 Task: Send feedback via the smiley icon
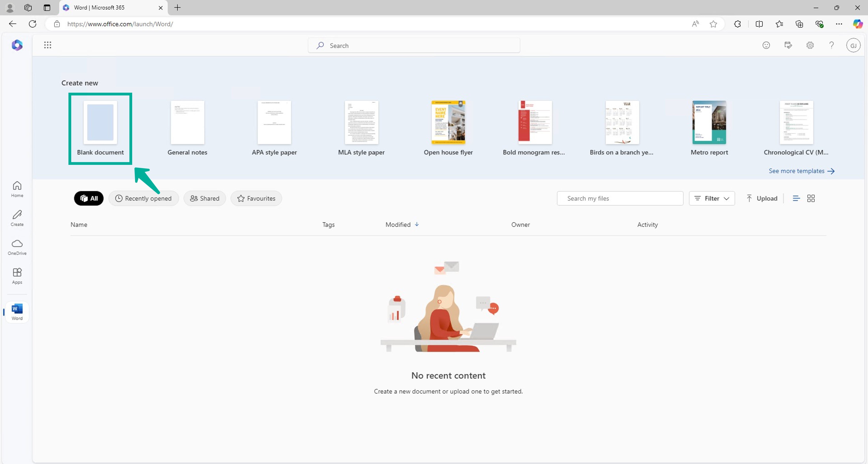tap(766, 45)
